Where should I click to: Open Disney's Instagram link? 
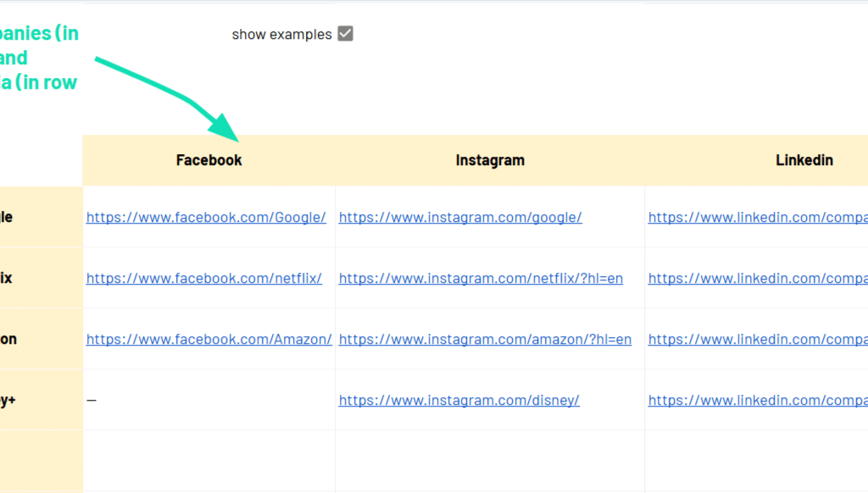[459, 400]
